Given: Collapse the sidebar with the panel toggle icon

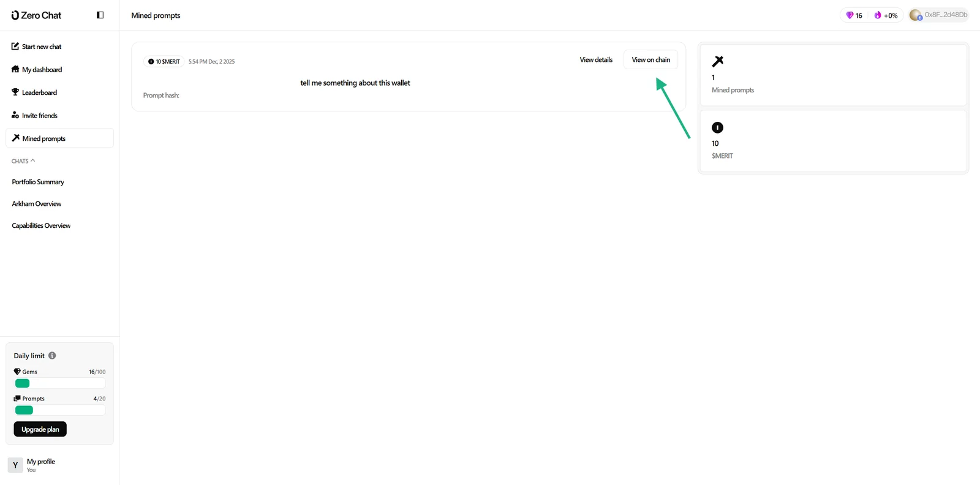Looking at the screenshot, I should coord(100,15).
